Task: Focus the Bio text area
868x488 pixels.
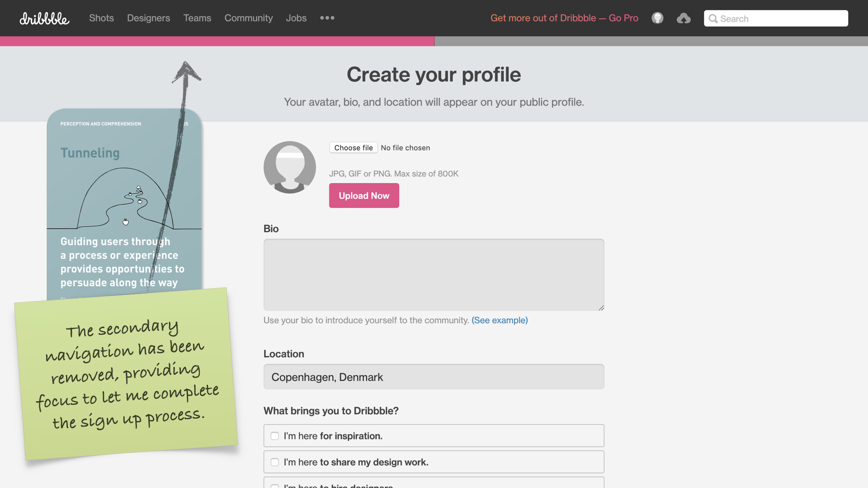Action: [x=434, y=275]
